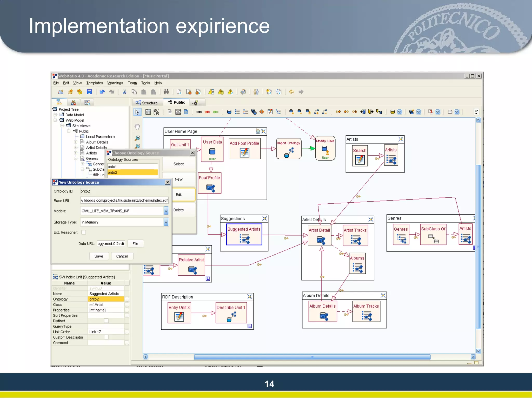Select onto1 in Ontology Sources list

[133, 167]
